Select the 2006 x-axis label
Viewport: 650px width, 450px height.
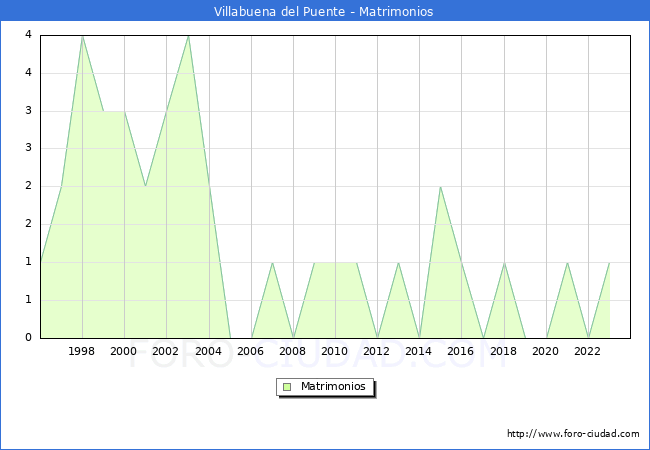(250, 351)
